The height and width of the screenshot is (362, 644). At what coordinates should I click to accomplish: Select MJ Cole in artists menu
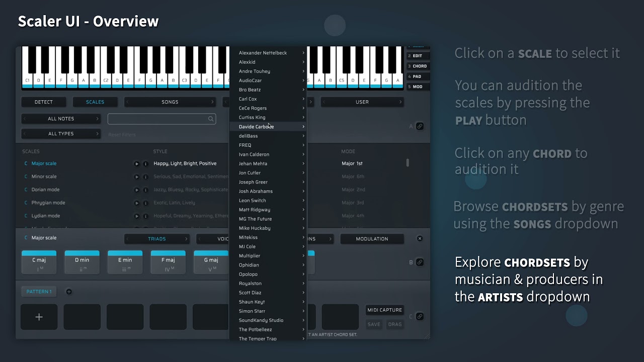268,246
